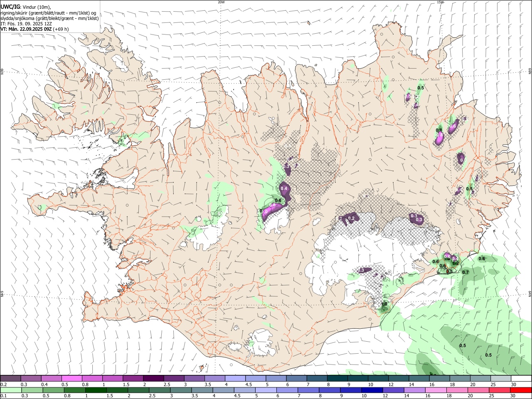
Task: Click the '0.2' value north of Vatnajökull
Action: coord(351,219)
